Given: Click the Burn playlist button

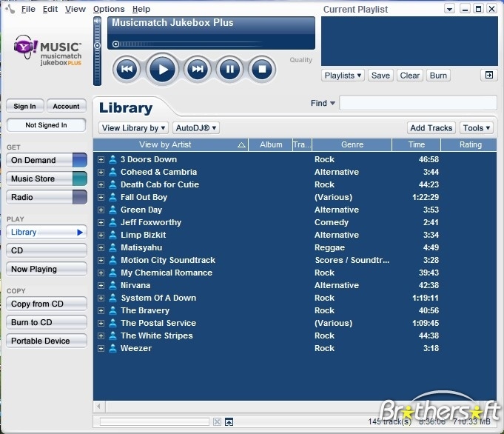Looking at the screenshot, I should [x=438, y=76].
